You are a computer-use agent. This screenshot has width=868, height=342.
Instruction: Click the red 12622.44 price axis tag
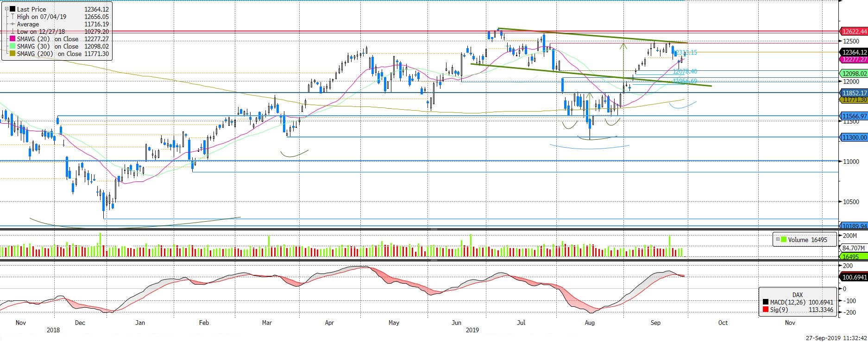pos(854,31)
